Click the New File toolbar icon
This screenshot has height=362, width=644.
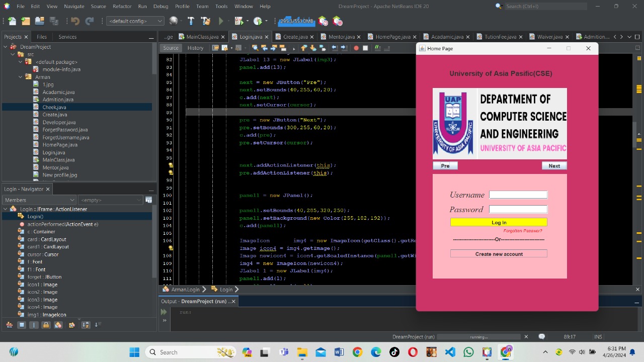point(12,21)
